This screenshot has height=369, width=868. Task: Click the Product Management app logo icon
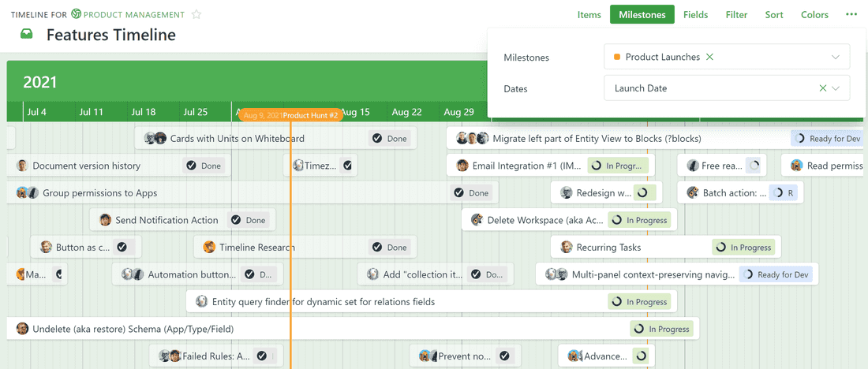coord(76,14)
